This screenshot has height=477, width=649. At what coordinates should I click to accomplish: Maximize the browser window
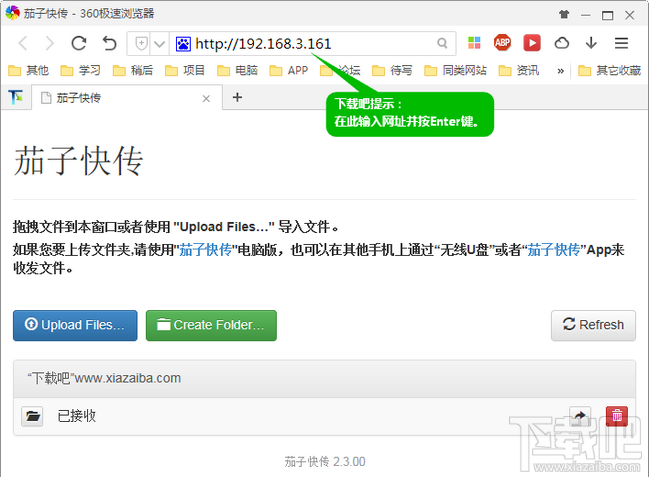(607, 15)
